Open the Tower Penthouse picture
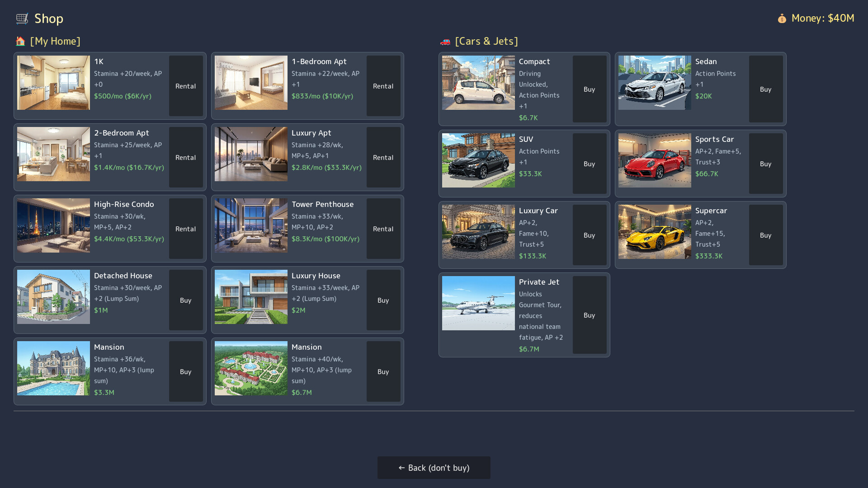Screen dimensions: 868x488 coord(251,225)
